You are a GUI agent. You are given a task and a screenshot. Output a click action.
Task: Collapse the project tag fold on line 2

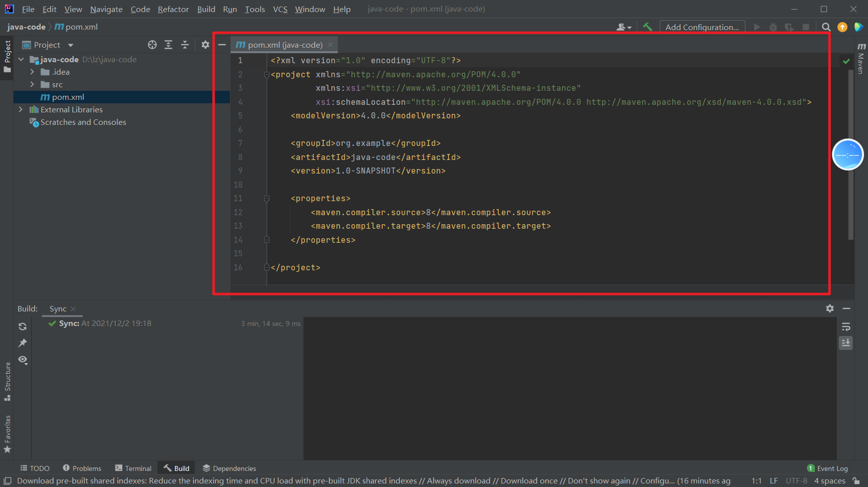(x=267, y=75)
